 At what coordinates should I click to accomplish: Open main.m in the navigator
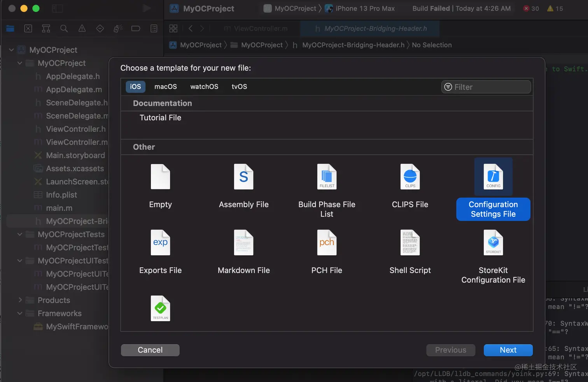click(x=59, y=208)
